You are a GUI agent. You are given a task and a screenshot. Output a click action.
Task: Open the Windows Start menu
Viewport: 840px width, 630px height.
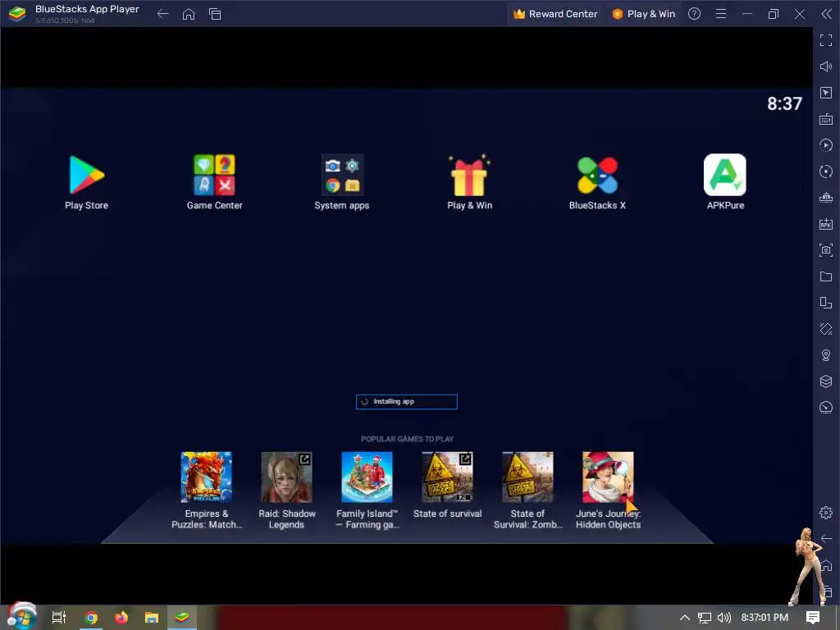[22, 617]
